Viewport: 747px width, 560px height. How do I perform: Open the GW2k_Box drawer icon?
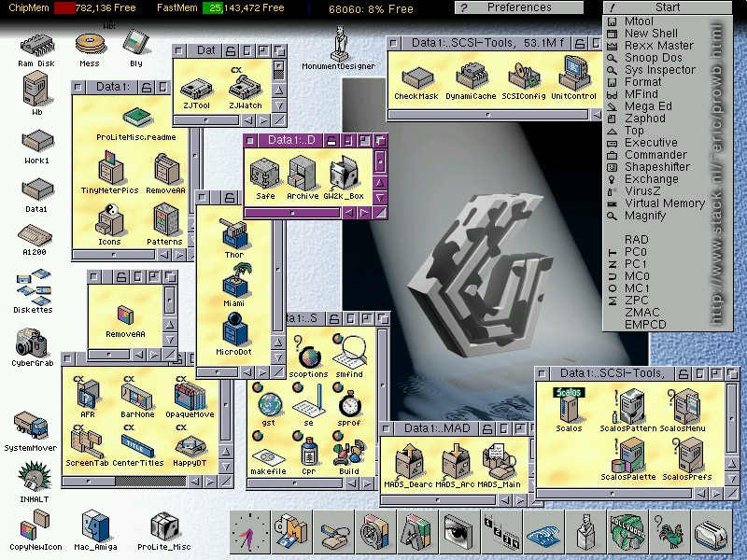click(x=343, y=174)
